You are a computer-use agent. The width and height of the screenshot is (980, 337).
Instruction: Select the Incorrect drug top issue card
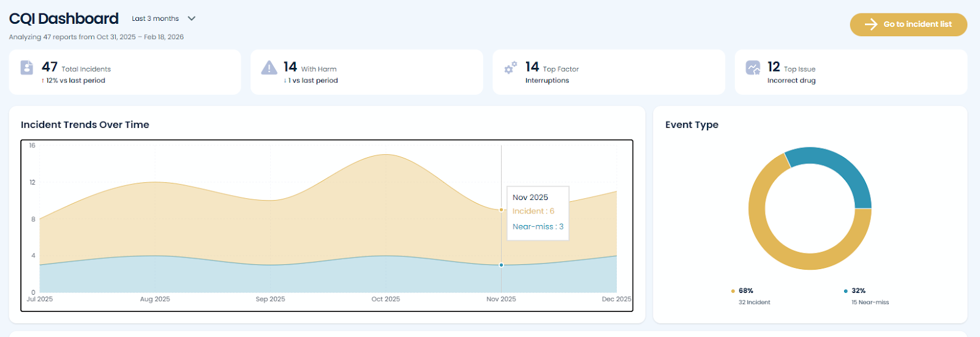point(851,72)
